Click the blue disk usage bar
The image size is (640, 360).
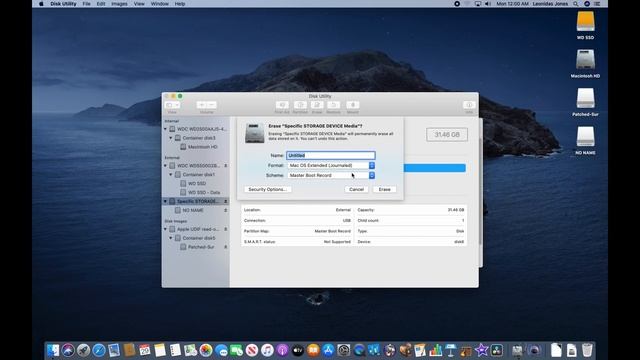coord(435,168)
